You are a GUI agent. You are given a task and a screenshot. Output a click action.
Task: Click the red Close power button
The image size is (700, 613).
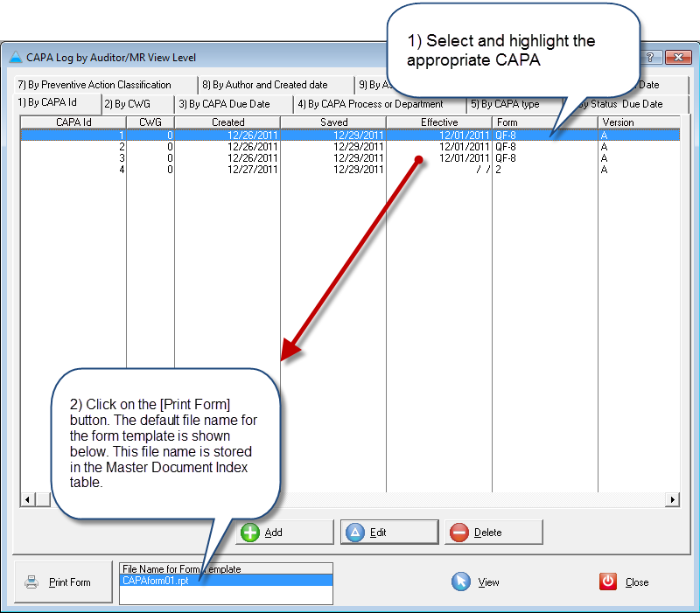point(625,582)
